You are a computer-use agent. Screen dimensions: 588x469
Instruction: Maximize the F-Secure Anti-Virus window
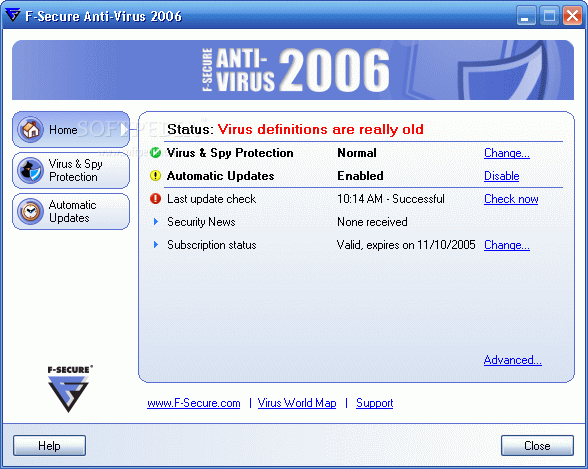coord(549,16)
